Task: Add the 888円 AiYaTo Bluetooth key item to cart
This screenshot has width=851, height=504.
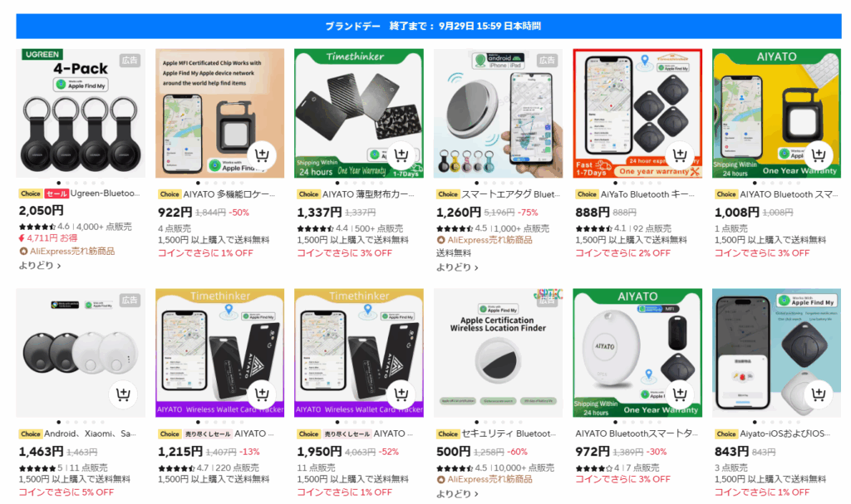Action: (680, 155)
